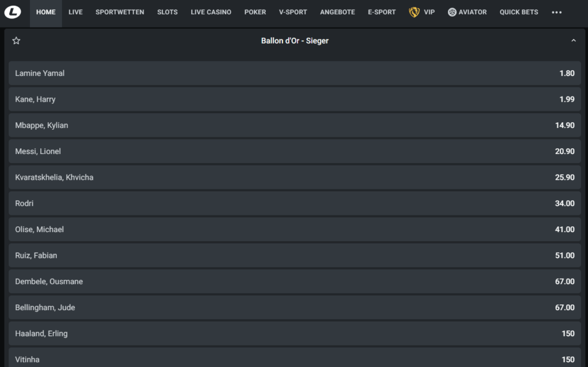Open ANGEBOTE menu item
The image size is (588, 367).
pos(337,12)
